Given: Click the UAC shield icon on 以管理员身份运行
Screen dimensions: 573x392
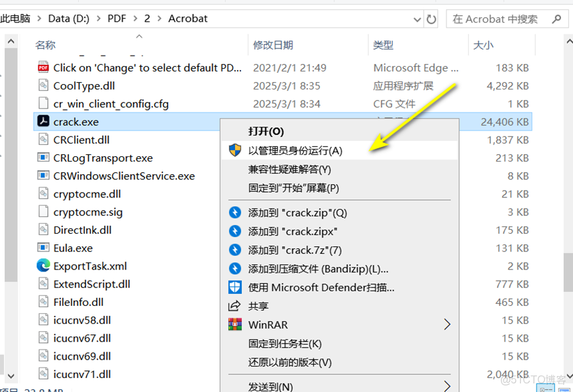Looking at the screenshot, I should 236,150.
